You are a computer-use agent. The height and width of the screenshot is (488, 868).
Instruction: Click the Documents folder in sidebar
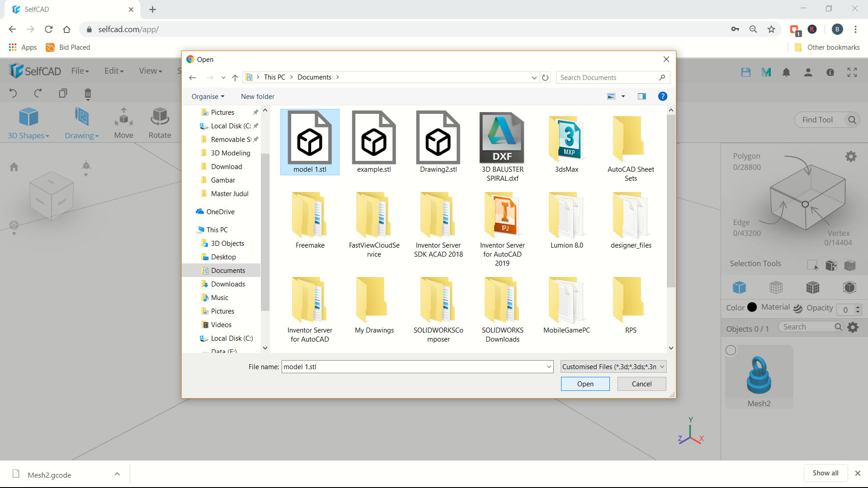[228, 270]
